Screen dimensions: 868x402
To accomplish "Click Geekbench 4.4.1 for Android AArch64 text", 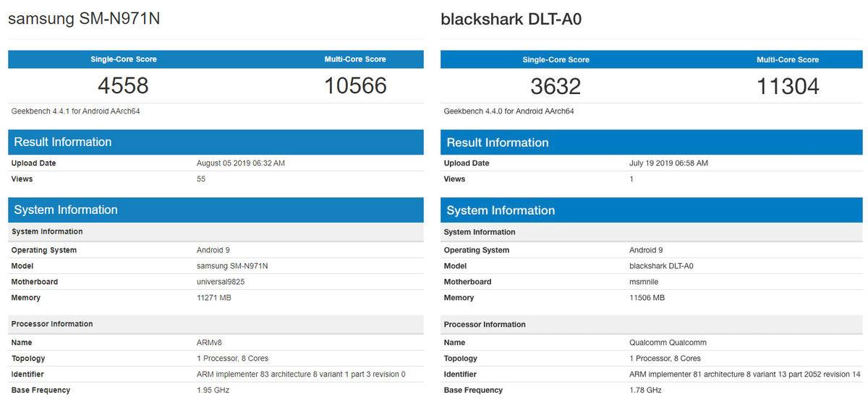I will pyautogui.click(x=76, y=111).
